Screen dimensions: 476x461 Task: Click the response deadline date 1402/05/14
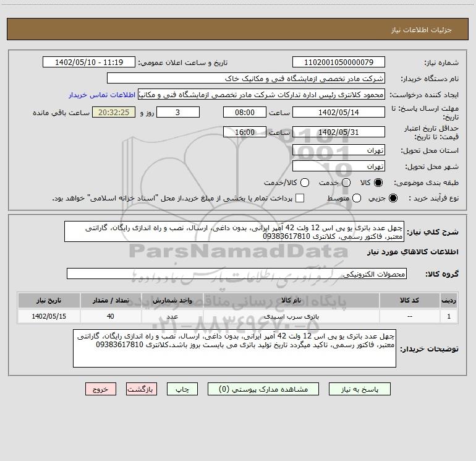click(x=339, y=112)
